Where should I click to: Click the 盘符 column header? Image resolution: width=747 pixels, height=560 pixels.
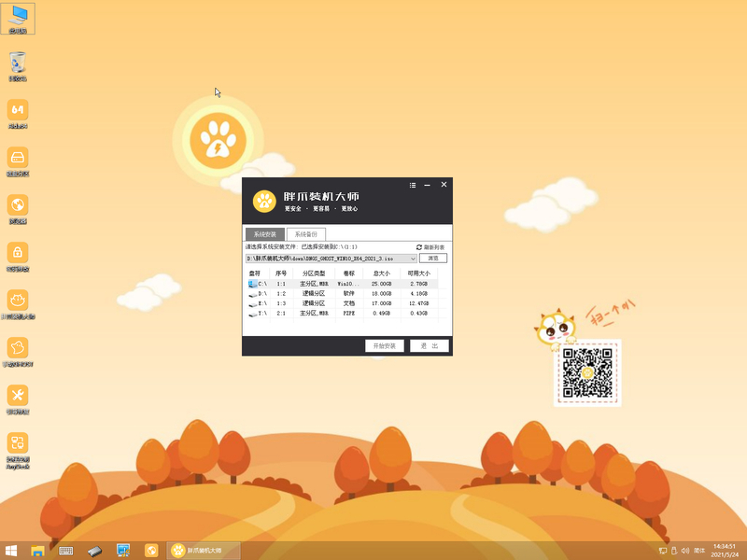(255, 273)
